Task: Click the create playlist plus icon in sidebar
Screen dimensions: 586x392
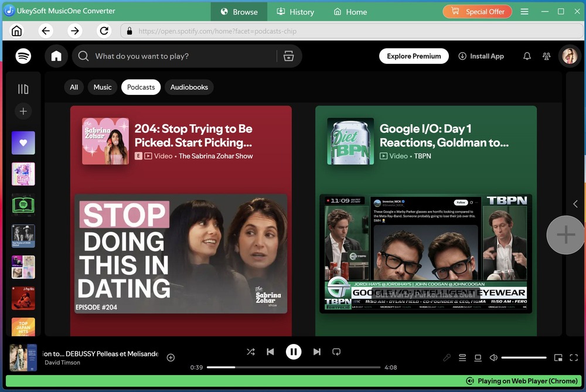Action: click(23, 111)
